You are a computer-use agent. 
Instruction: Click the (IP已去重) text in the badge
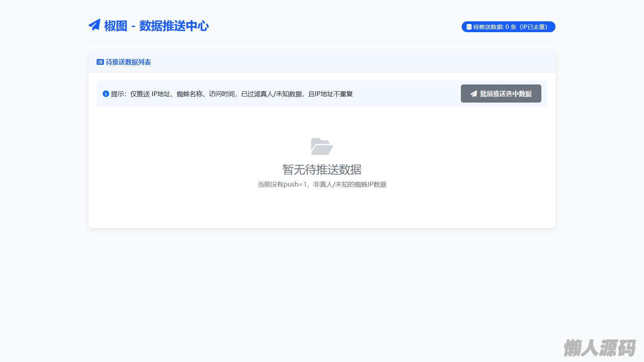(x=533, y=27)
